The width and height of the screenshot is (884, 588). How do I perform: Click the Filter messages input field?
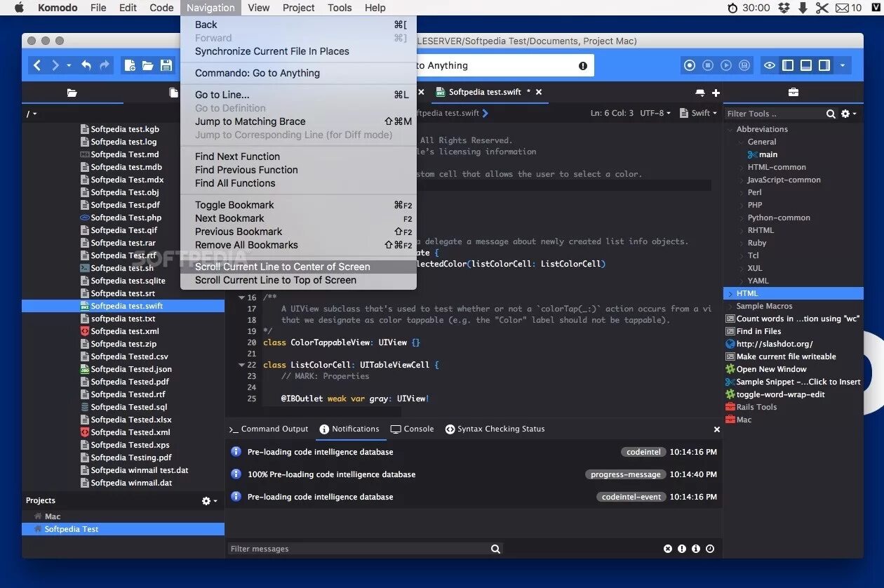[358, 549]
